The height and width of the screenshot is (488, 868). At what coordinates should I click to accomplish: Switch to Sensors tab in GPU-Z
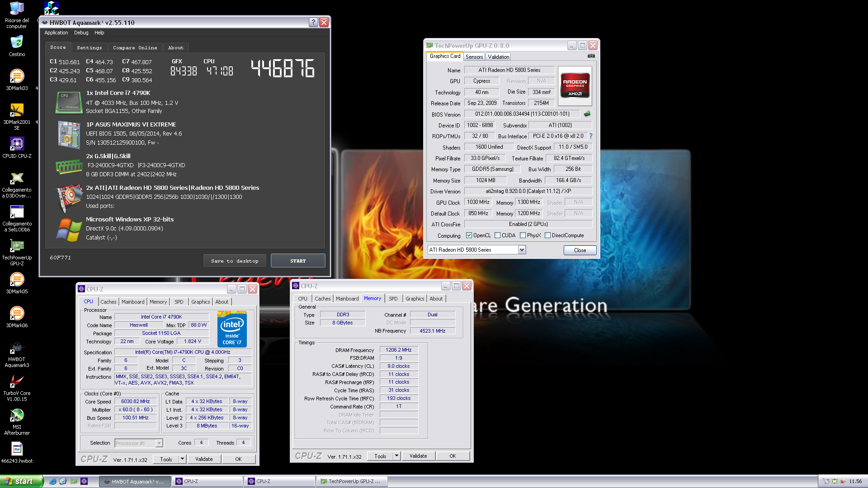click(x=474, y=56)
